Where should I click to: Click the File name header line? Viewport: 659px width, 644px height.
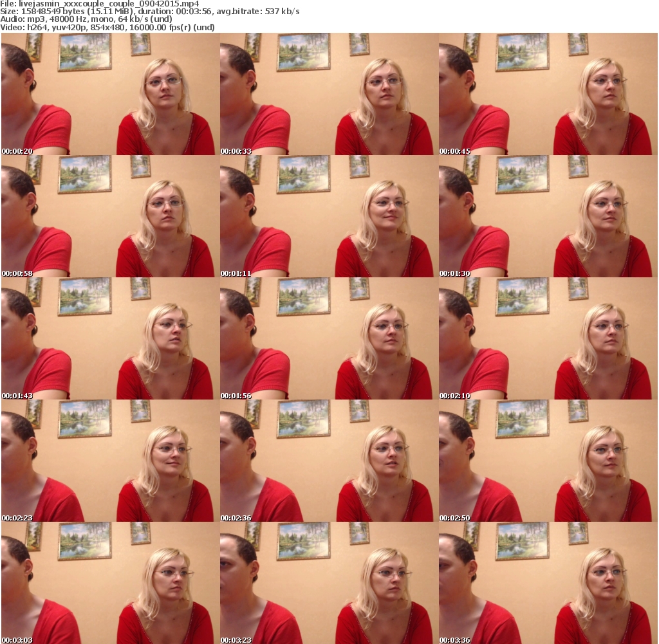100,4
